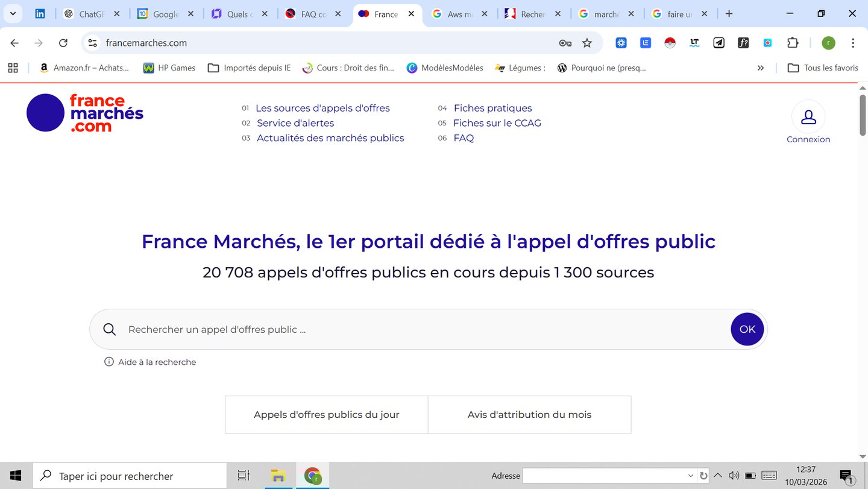Open the FAQ navigation link
The height and width of the screenshot is (489, 868).
(464, 138)
